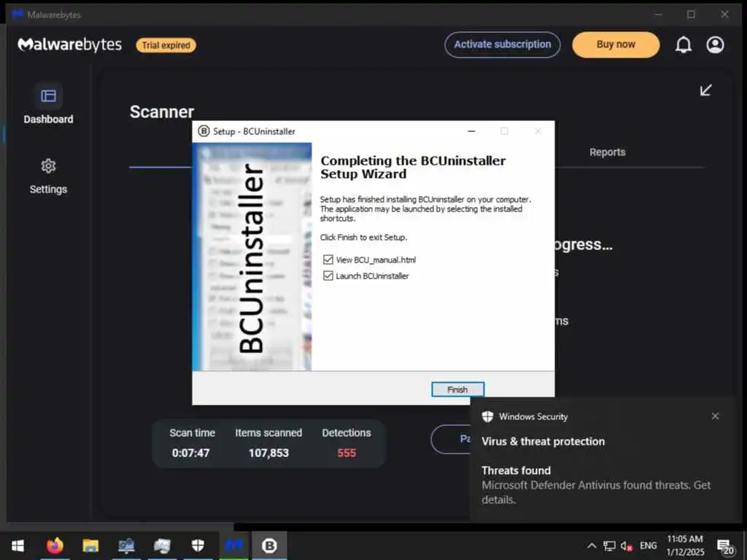The width and height of the screenshot is (747, 560).
Task: Click the BCUninstaller wizard side banner image
Action: [252, 257]
